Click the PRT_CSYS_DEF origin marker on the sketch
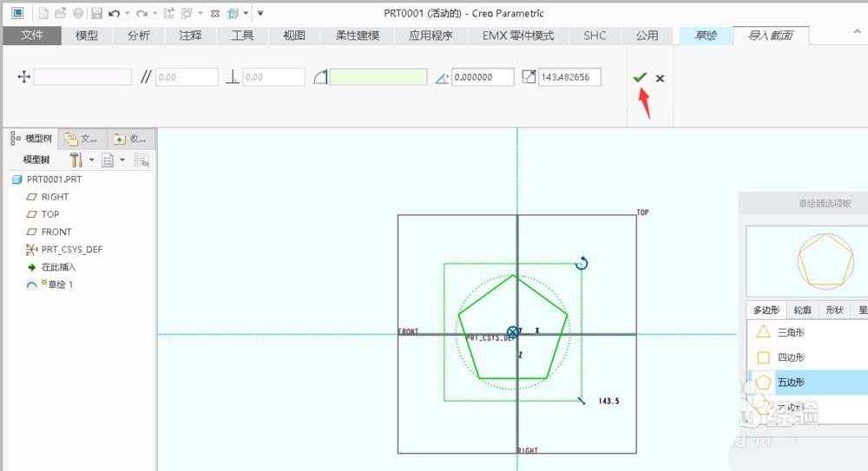The height and width of the screenshot is (471, 868). [513, 332]
